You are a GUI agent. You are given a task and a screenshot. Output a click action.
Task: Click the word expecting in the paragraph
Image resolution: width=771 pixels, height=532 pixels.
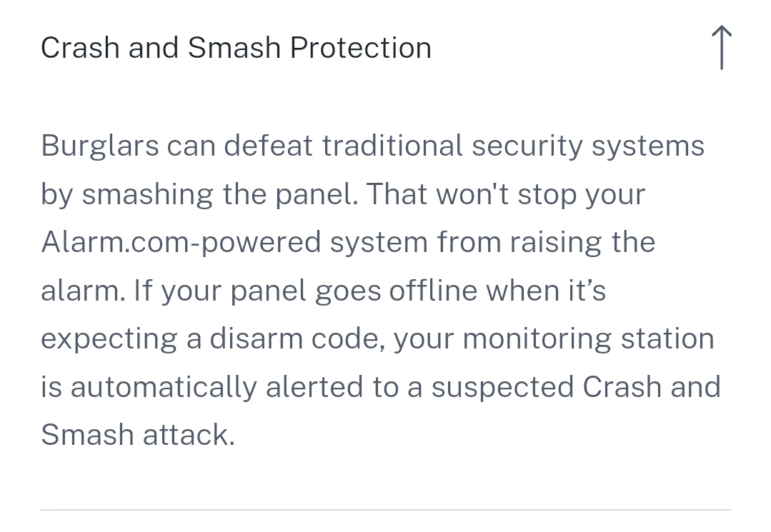click(x=109, y=338)
